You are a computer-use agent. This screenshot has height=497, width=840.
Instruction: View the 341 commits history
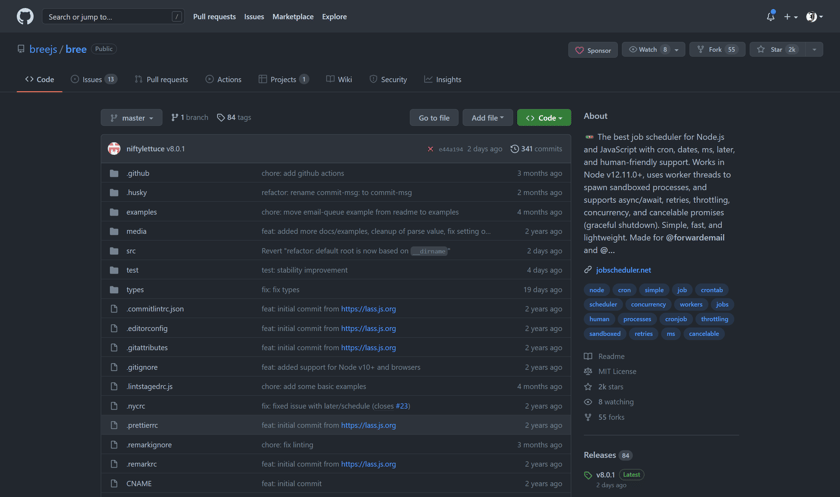(536, 149)
